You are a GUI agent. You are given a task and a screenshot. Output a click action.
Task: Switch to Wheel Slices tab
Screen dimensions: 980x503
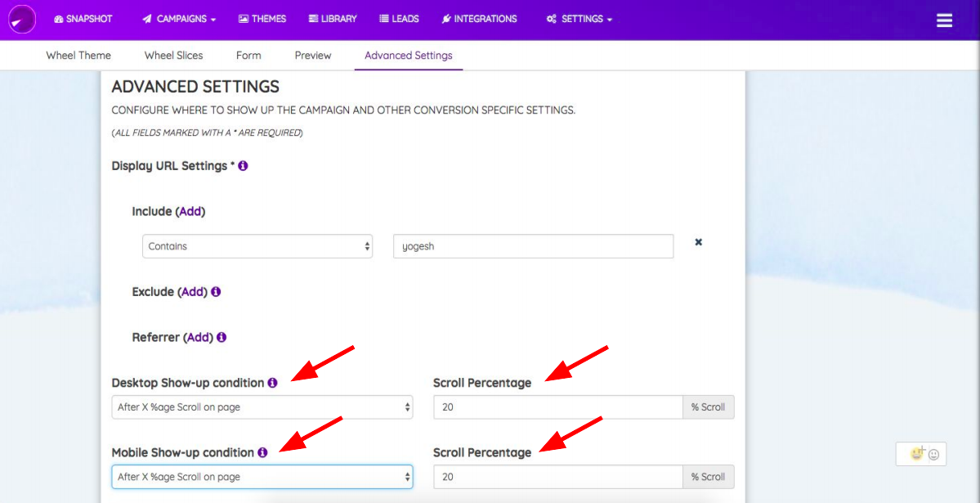(x=174, y=55)
